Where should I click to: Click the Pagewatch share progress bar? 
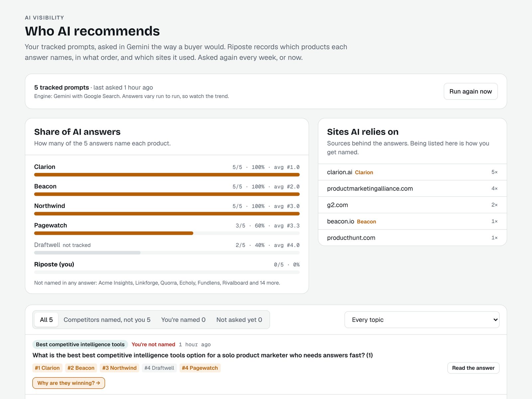pos(167,233)
